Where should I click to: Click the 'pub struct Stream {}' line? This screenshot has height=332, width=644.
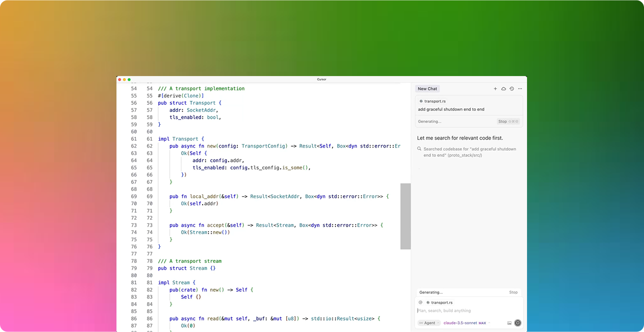187,268
